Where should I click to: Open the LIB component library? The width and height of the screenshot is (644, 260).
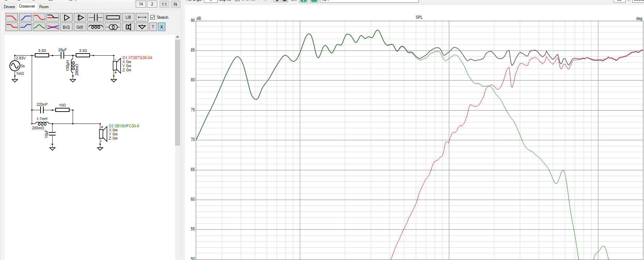tap(128, 17)
